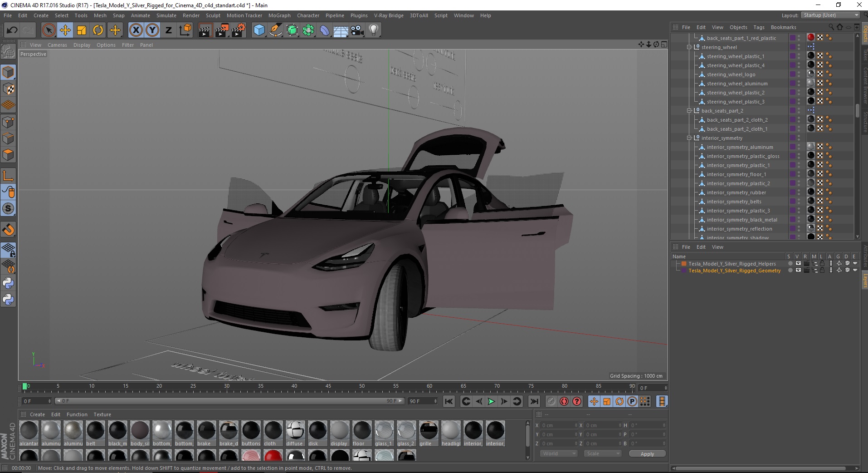The height and width of the screenshot is (473, 868).
Task: Select steering_wheel_aluminum object in tree
Action: tap(737, 84)
